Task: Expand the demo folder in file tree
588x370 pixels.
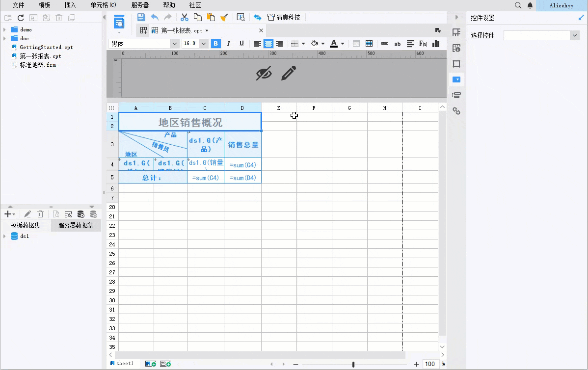Action: click(x=4, y=29)
